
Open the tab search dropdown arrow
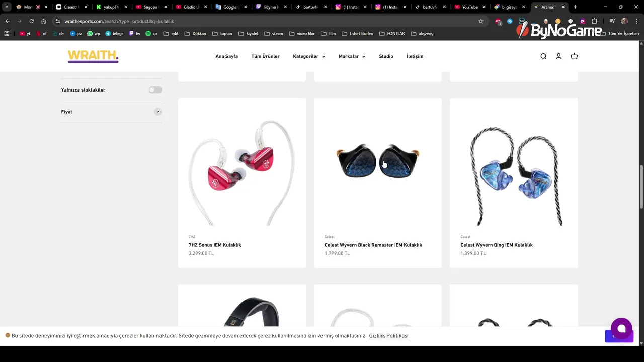(7, 7)
